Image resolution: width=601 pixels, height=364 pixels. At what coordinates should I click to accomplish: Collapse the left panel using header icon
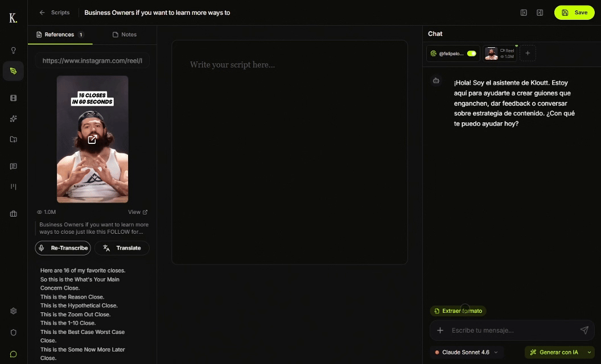click(x=524, y=13)
